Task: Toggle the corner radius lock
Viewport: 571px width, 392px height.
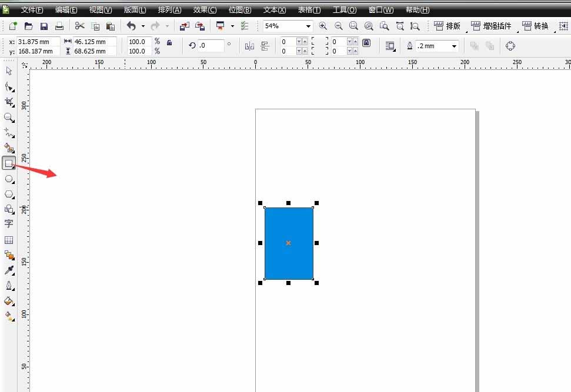Action: 365,42
